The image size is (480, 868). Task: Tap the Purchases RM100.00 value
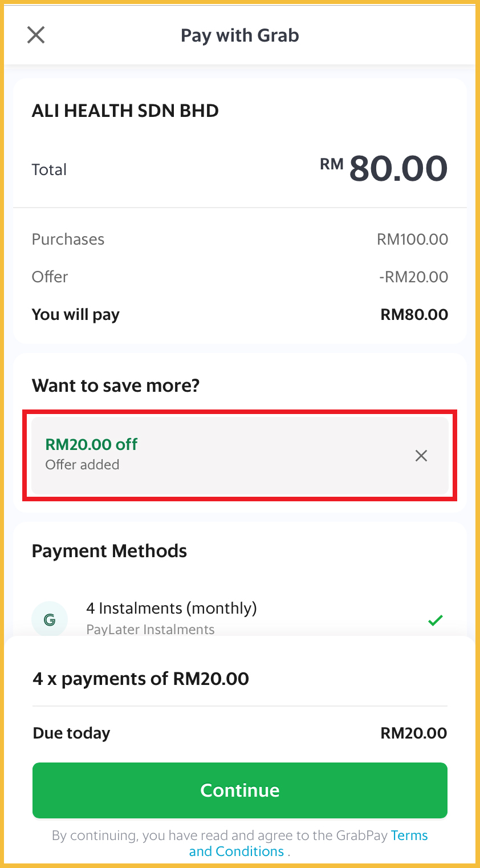coord(412,239)
